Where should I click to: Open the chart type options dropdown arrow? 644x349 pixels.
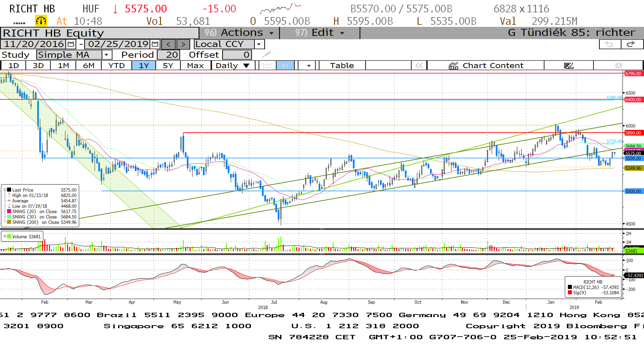309,65
